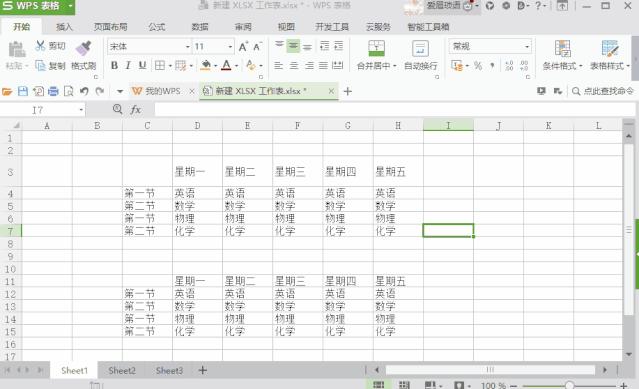
Task: Expand font color dropdown arrow
Action: click(236, 66)
